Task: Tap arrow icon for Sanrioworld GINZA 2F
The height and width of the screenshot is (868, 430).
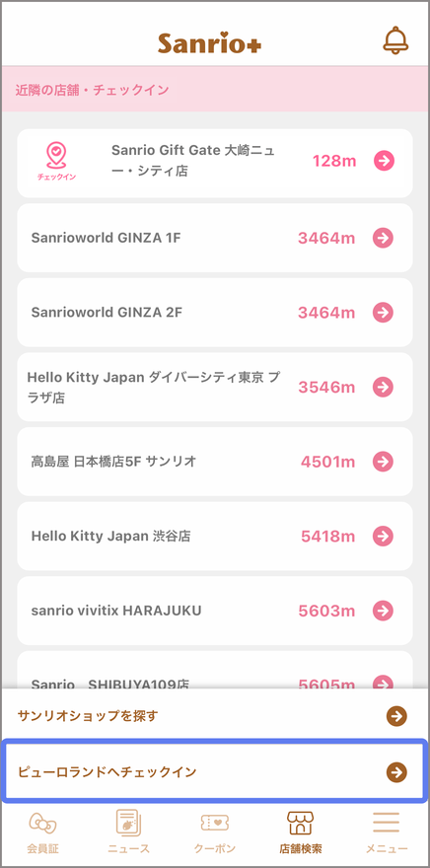Action: tap(383, 313)
